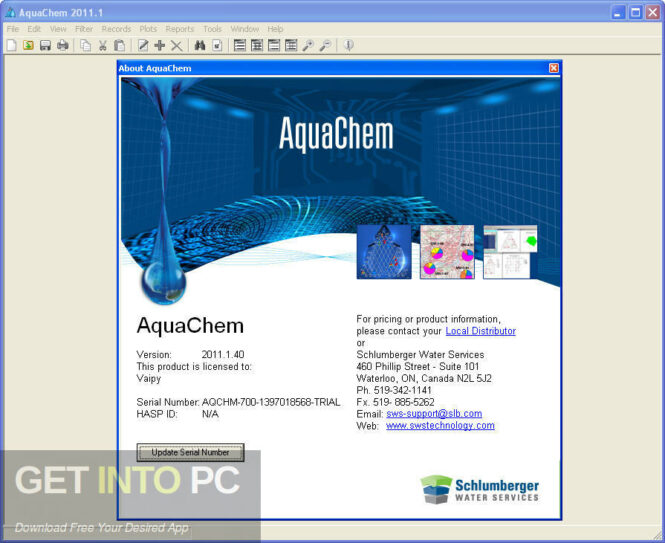The width and height of the screenshot is (665, 543).
Task: Click the AquaChem flask icon in title bar
Action: click(10, 12)
